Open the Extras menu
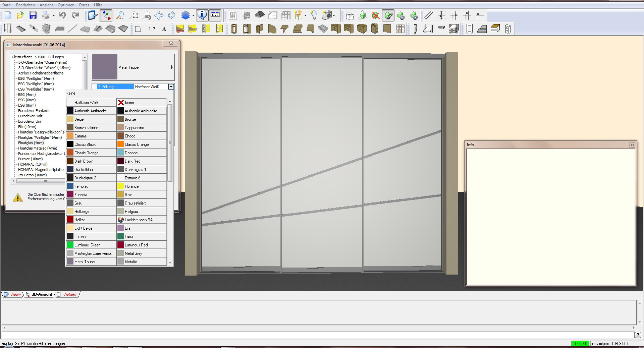The width and height of the screenshot is (644, 348). click(84, 5)
